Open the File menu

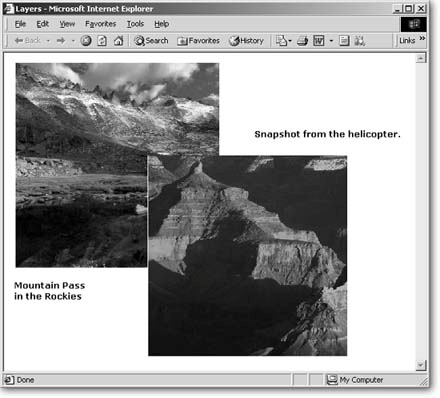click(x=20, y=24)
